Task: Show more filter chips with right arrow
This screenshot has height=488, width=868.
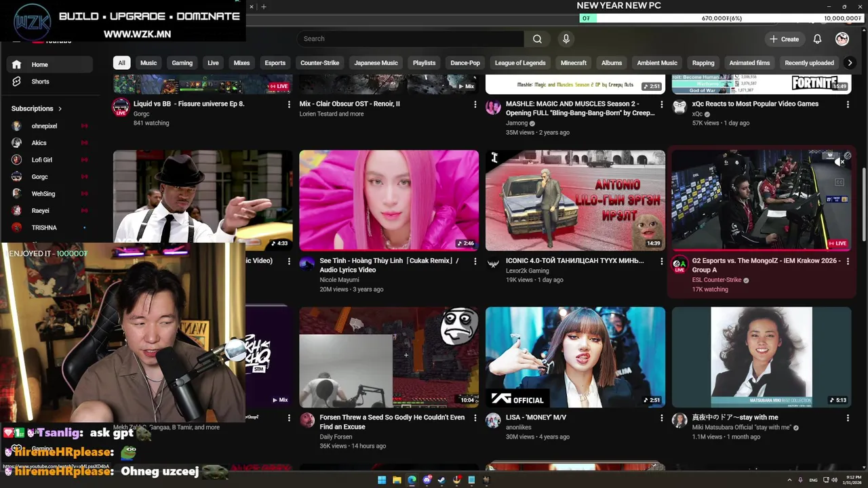Action: (x=850, y=63)
